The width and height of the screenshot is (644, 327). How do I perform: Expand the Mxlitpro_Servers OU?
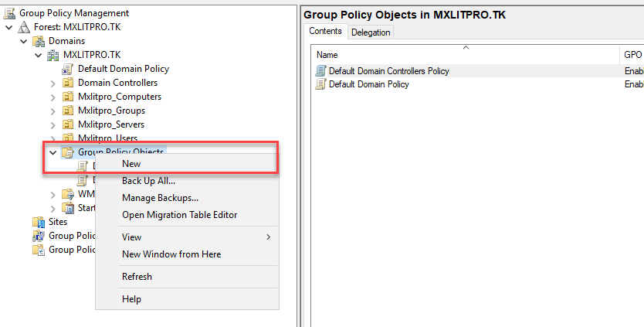53,124
